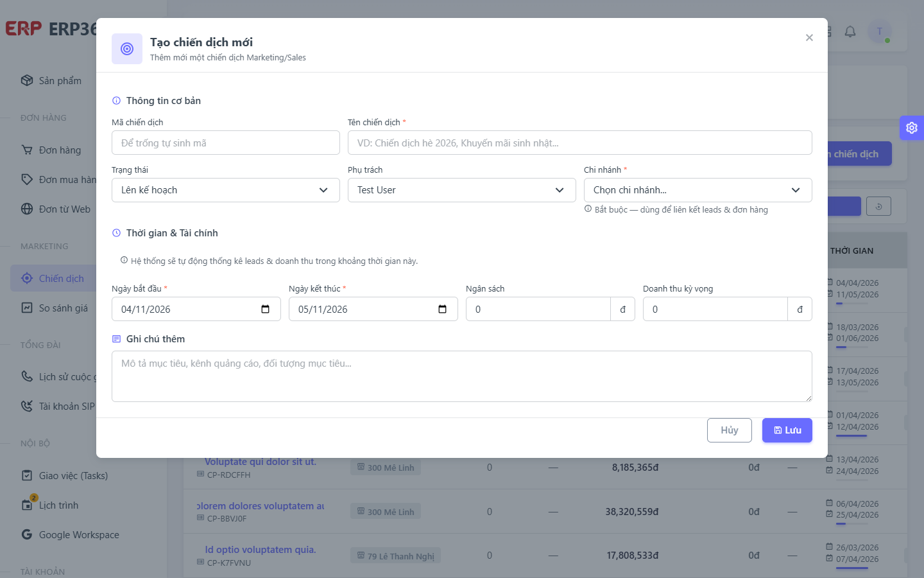This screenshot has width=924, height=578.
Task: Click the Đơn hàng cart icon
Action: 27,150
